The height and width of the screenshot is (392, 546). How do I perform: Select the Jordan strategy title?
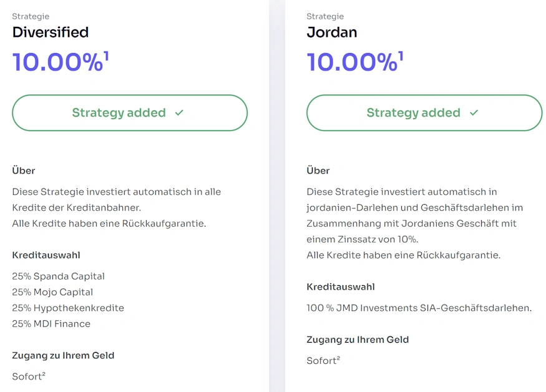point(332,32)
